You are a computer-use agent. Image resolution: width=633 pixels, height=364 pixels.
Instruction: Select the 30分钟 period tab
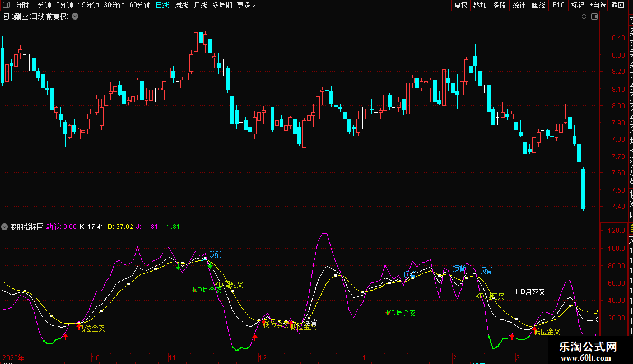click(x=114, y=5)
